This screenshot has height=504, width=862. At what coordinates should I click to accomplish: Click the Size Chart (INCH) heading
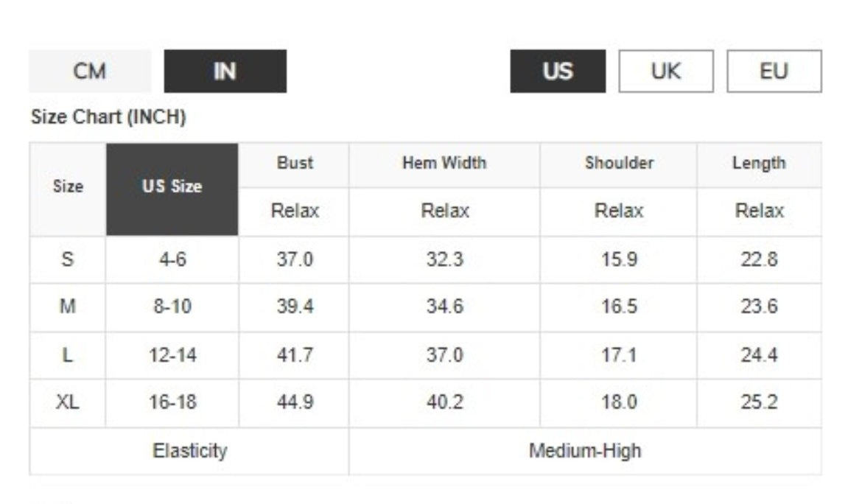[108, 117]
